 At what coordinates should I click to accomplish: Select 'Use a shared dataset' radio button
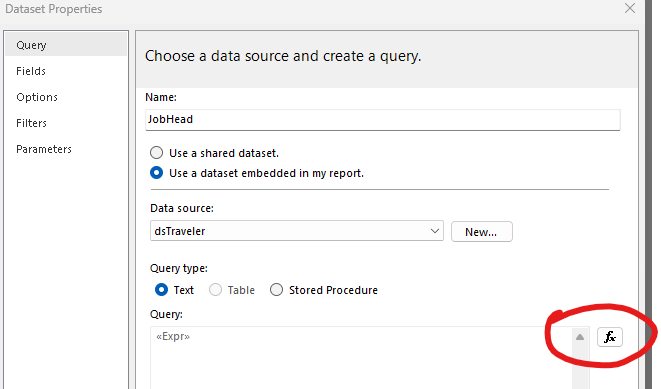coord(156,153)
